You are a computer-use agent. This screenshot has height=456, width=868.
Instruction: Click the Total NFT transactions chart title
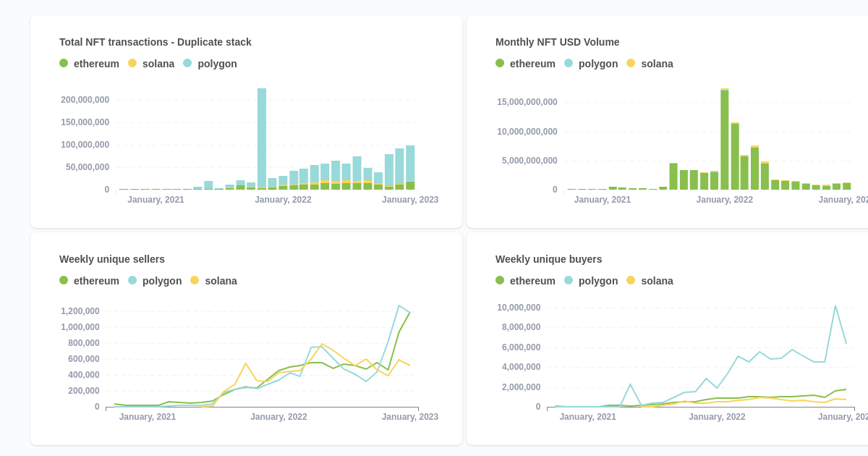click(x=155, y=42)
